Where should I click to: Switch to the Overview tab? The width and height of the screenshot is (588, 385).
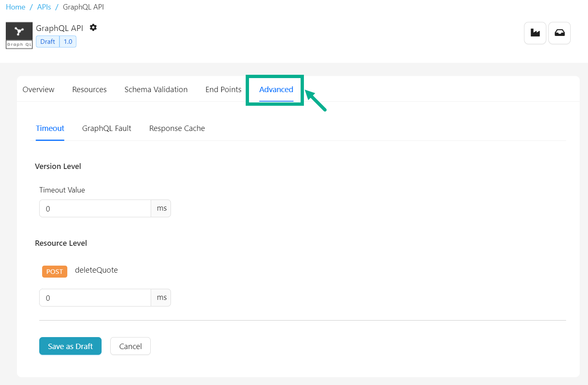[38, 90]
